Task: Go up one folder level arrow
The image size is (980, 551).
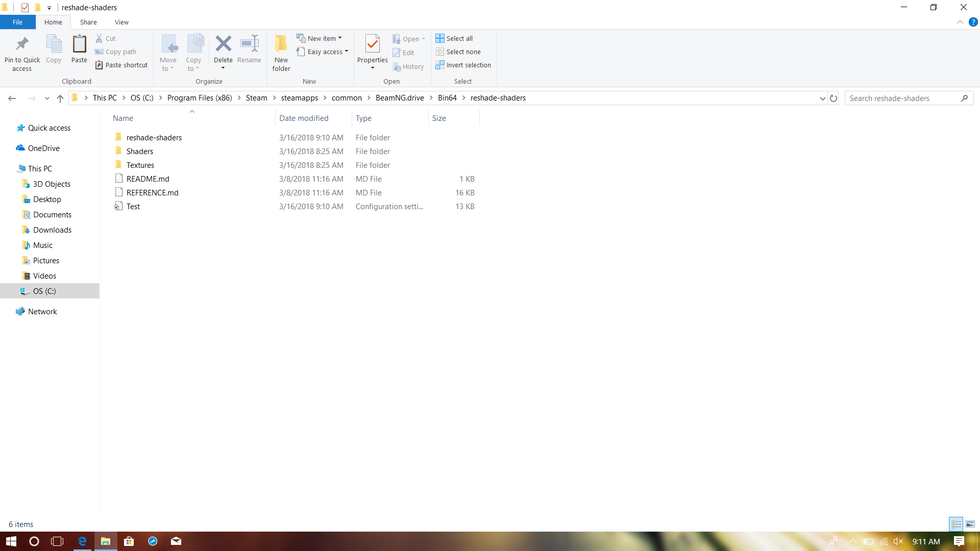Action: click(x=60, y=98)
